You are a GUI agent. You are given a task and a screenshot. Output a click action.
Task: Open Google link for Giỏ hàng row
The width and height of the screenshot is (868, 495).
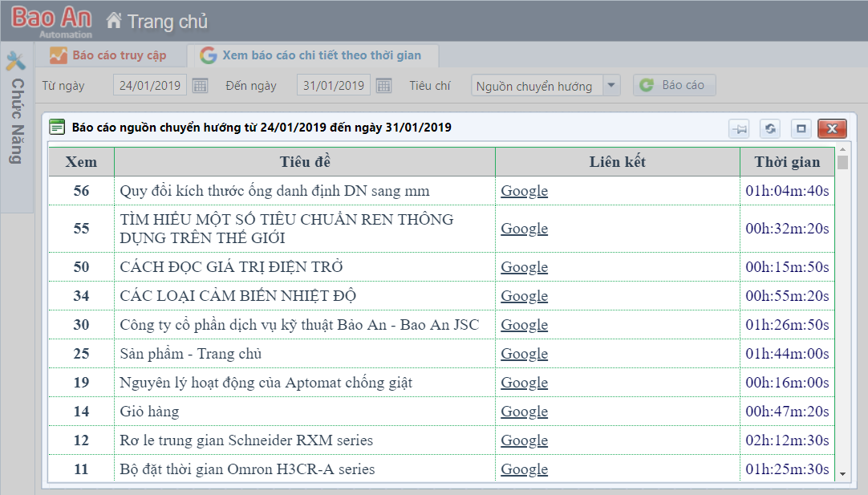tap(524, 412)
